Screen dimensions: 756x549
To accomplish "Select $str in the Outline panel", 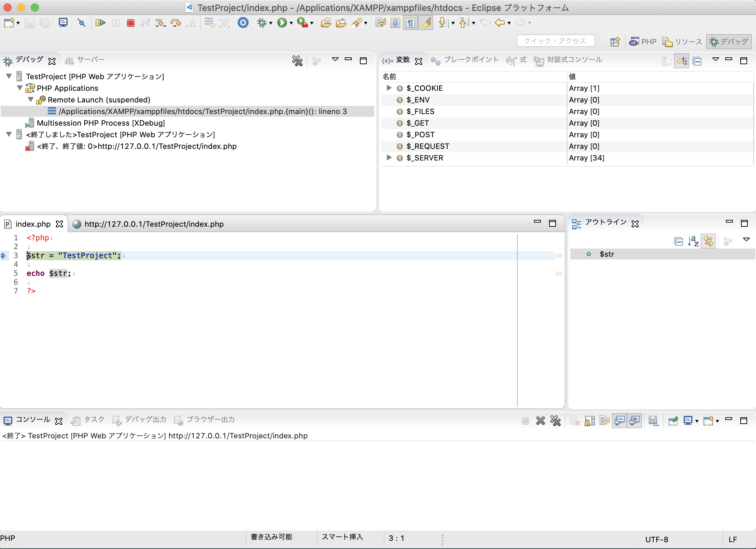I will pos(606,254).
